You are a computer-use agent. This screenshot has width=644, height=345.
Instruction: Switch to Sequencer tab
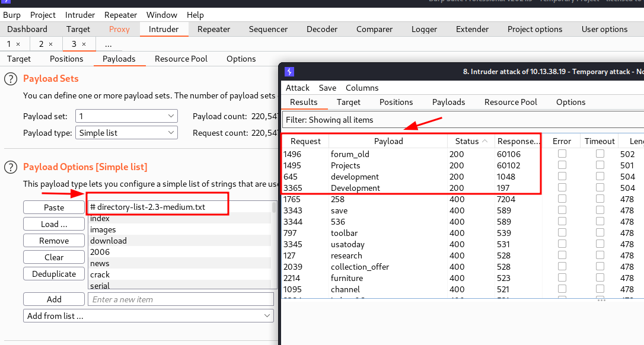pos(268,29)
